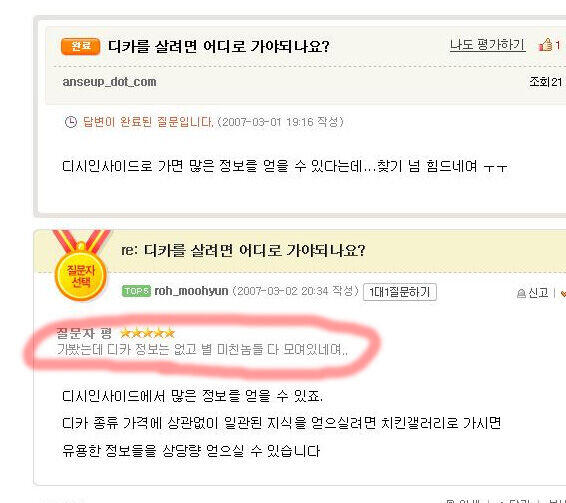Click the question body text mentioning 디시인사이드로 가면
The width and height of the screenshot is (566, 503).
coord(285,166)
